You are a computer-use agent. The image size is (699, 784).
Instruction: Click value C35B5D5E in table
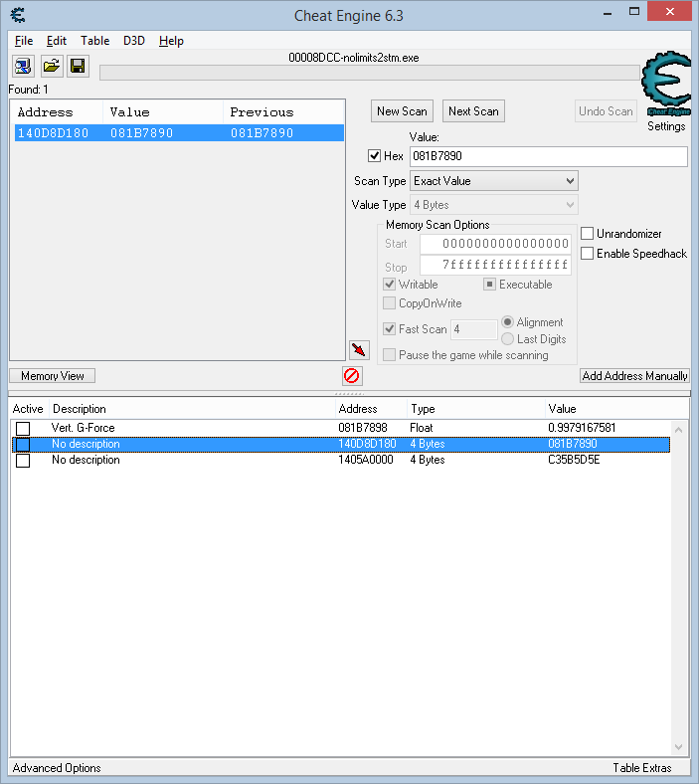574,460
